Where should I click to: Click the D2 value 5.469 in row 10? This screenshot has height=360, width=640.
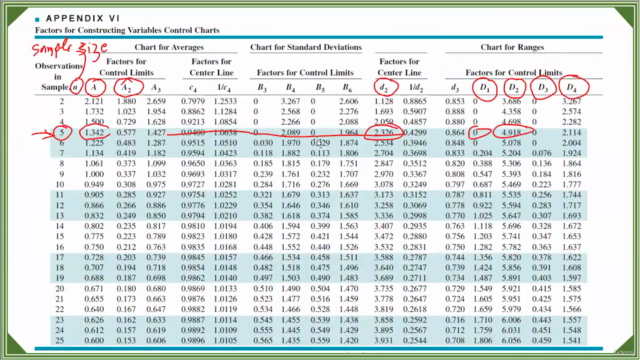coord(511,184)
